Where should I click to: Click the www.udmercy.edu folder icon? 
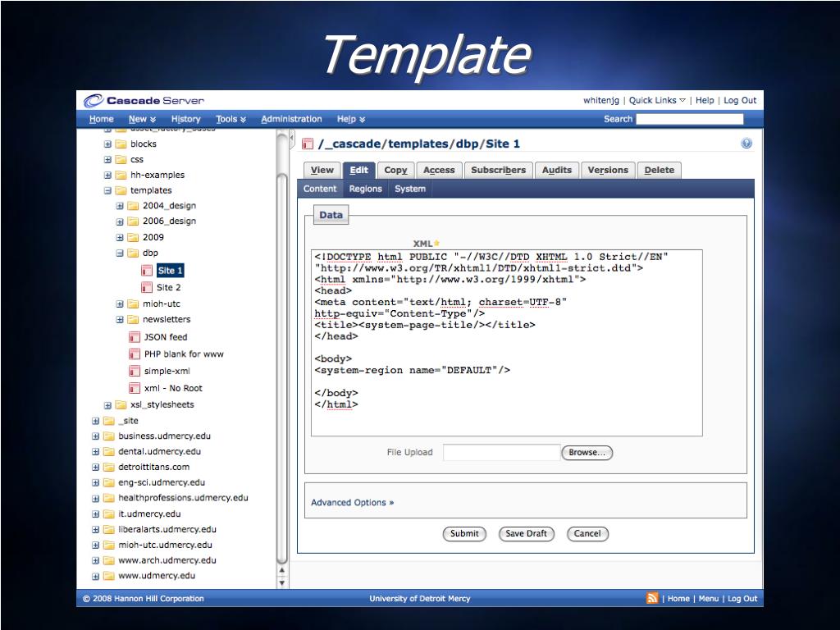tap(109, 576)
